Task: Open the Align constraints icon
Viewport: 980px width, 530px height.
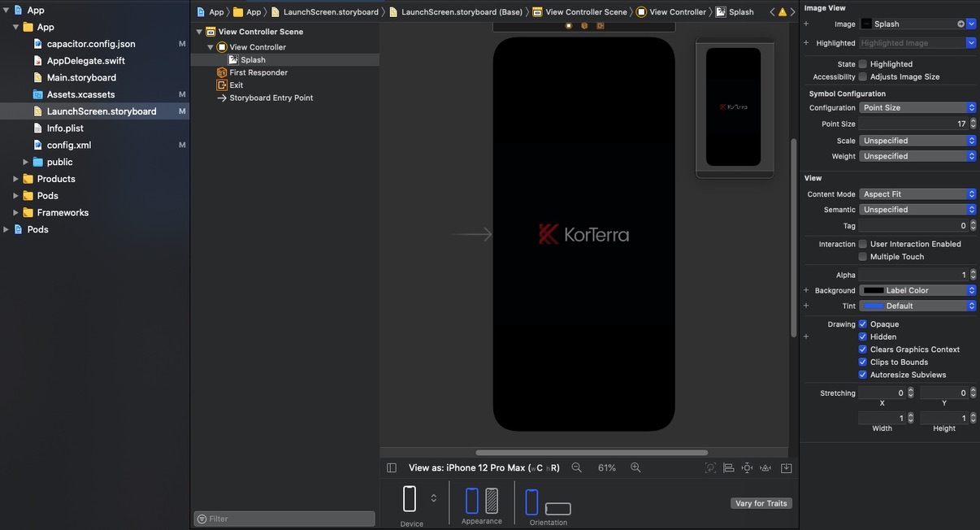Action: pyautogui.click(x=728, y=468)
